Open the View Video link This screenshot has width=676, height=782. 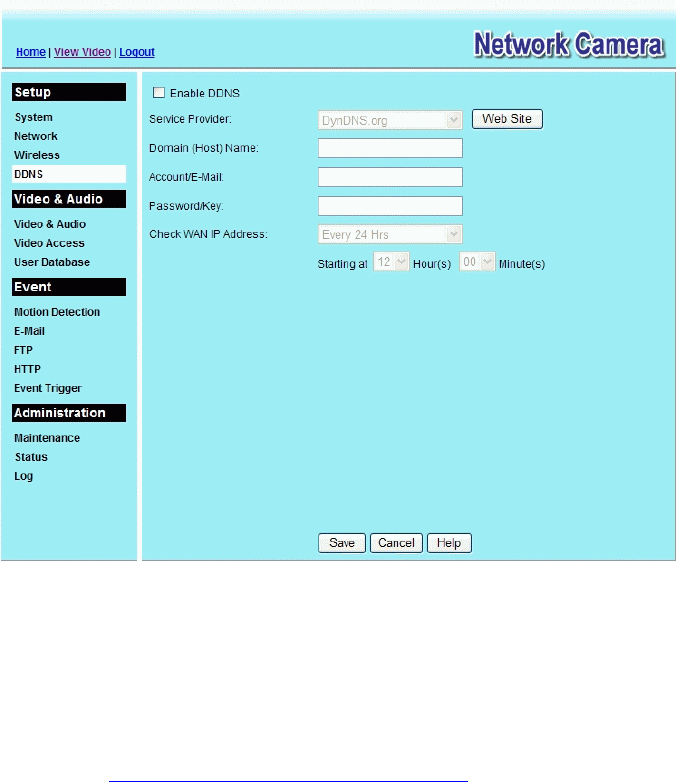pos(82,52)
